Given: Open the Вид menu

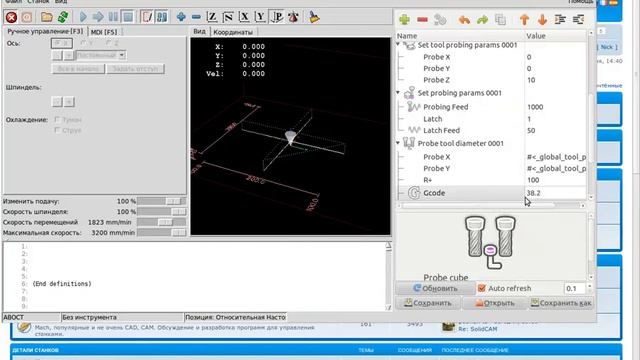Looking at the screenshot, I should tap(61, 2).
